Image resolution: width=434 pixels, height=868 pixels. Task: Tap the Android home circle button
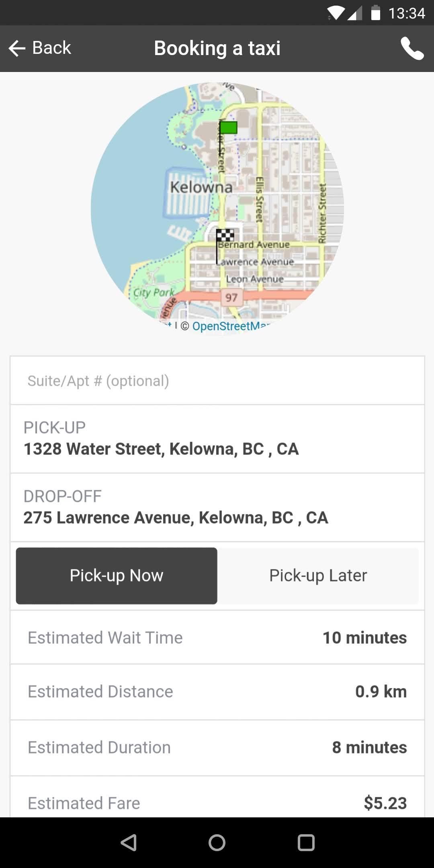217,843
